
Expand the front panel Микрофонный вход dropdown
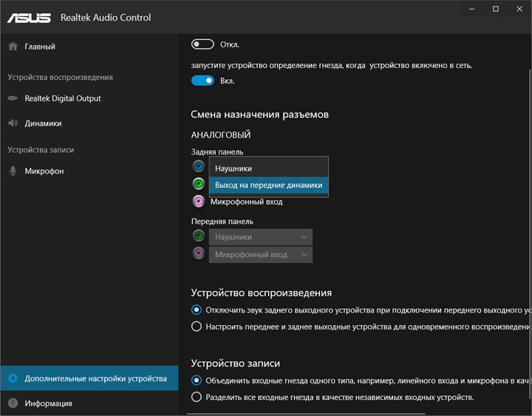point(261,255)
